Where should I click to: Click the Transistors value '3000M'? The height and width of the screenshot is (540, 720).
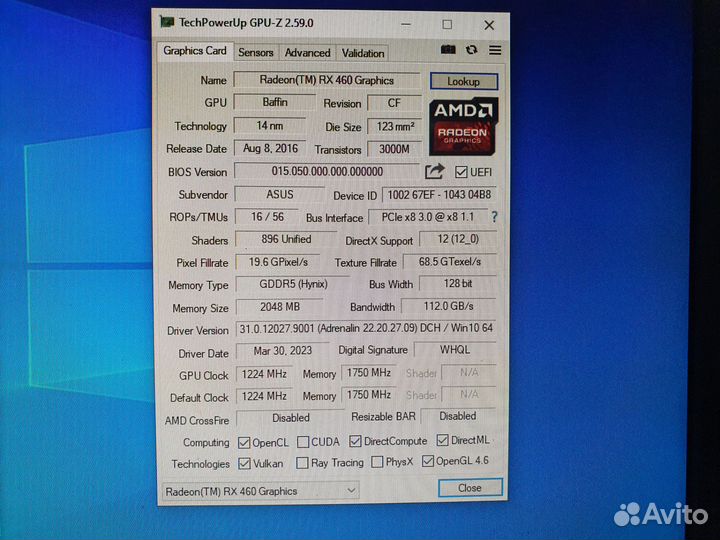tap(394, 149)
